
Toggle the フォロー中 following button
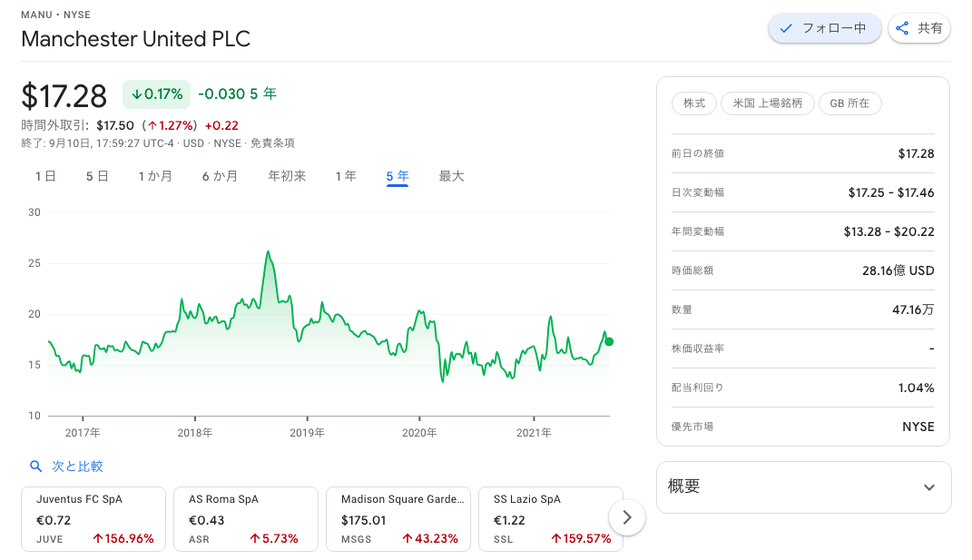pos(824,28)
